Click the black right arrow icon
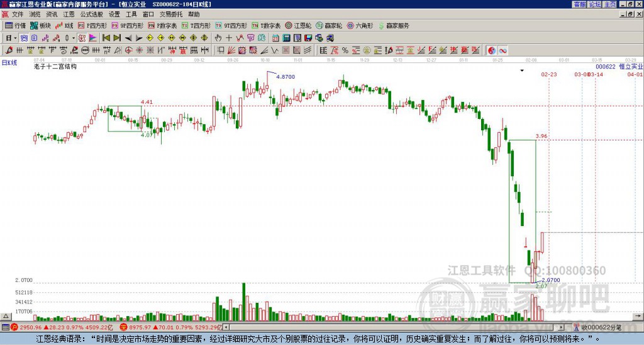Image resolution: width=644 pixels, height=345 pixels. [x=139, y=38]
